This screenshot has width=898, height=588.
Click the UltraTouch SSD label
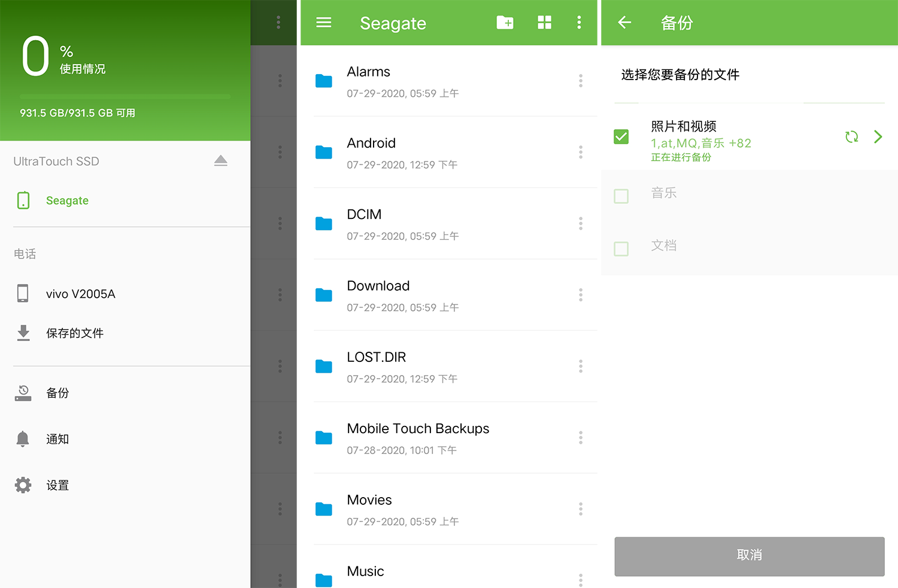pos(56,161)
